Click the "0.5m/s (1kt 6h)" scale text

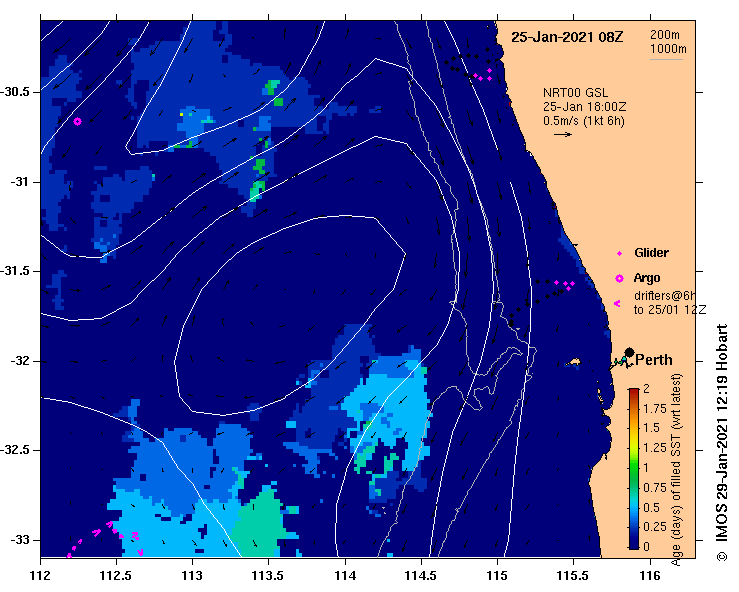tap(583, 121)
